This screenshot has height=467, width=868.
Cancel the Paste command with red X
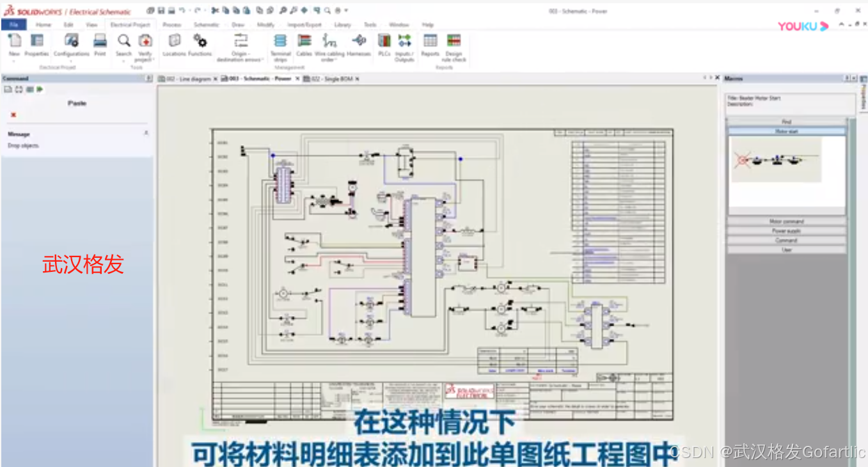12,115
